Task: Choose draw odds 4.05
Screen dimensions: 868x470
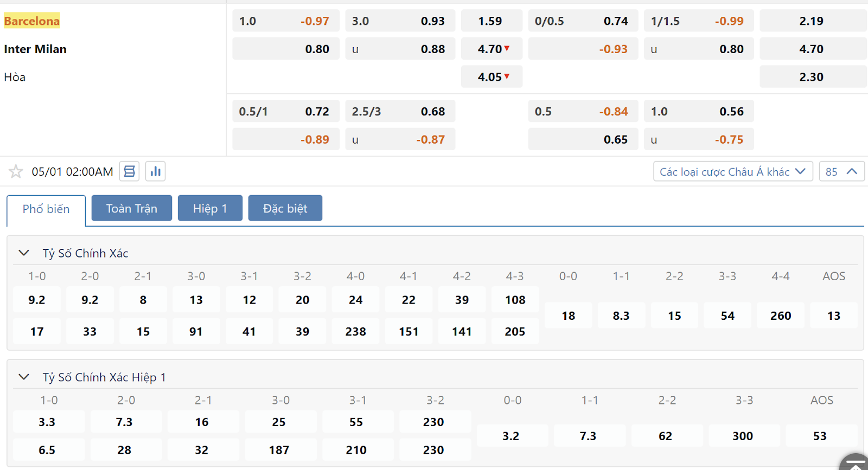Action: coord(492,77)
